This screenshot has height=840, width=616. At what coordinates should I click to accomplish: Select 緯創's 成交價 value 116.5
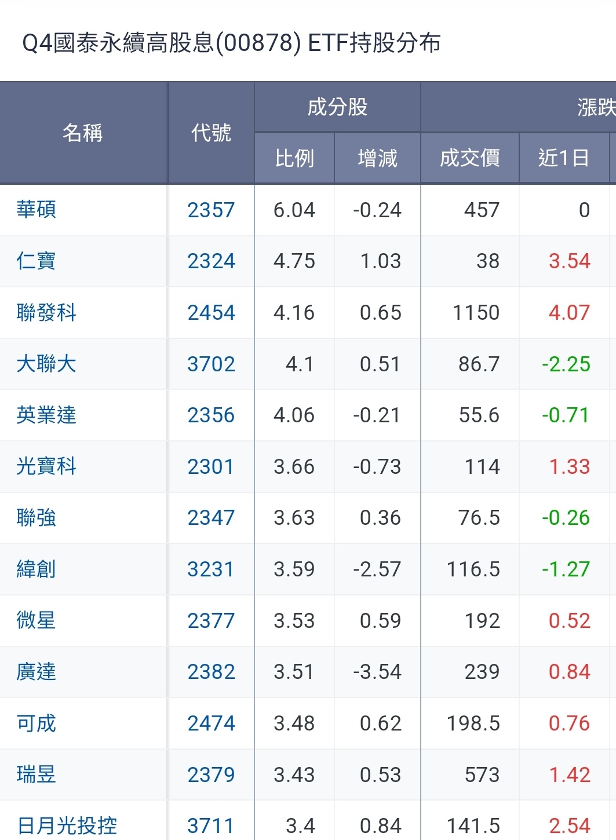[x=473, y=569]
